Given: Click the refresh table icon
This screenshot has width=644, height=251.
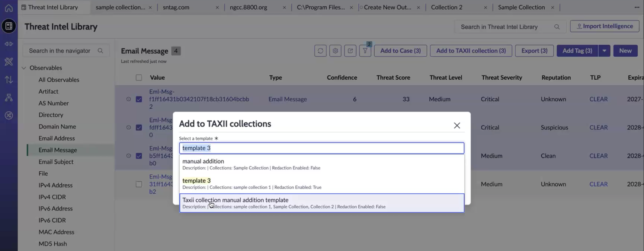Looking at the screenshot, I should (320, 51).
